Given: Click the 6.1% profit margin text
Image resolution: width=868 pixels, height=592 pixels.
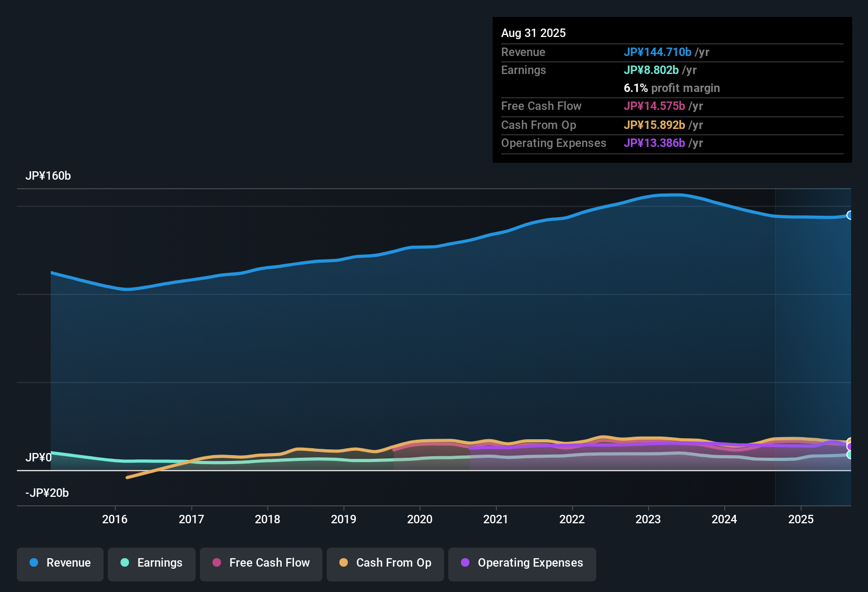Looking at the screenshot, I should tap(672, 88).
